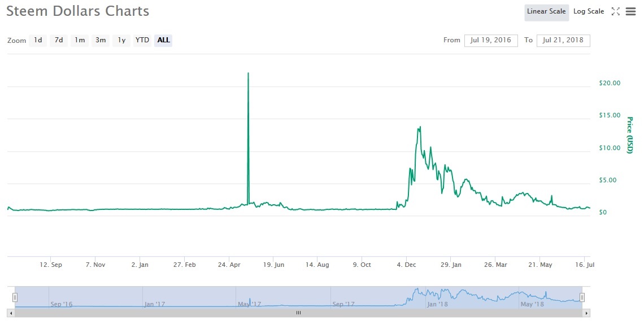The height and width of the screenshot is (325, 644).
Task: Click the $15.00 price axis label
Action: [x=610, y=115]
